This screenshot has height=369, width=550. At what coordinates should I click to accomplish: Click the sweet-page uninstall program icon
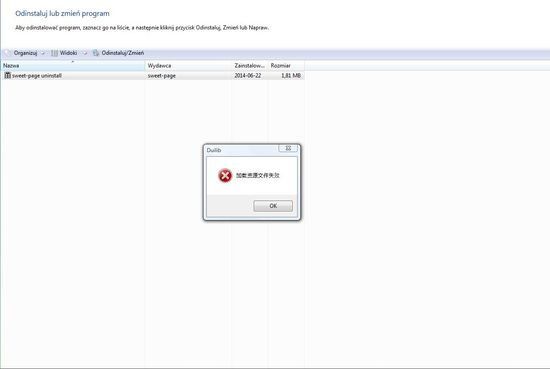point(7,75)
